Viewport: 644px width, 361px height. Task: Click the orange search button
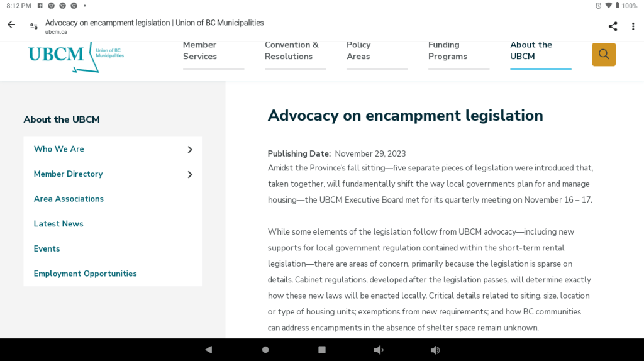tap(604, 55)
